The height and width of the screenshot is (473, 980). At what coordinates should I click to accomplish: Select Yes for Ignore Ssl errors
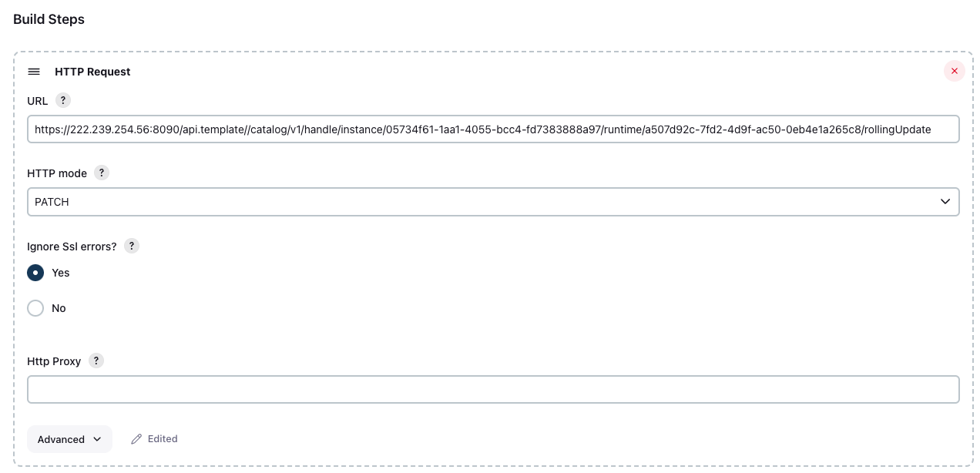pyautogui.click(x=35, y=273)
